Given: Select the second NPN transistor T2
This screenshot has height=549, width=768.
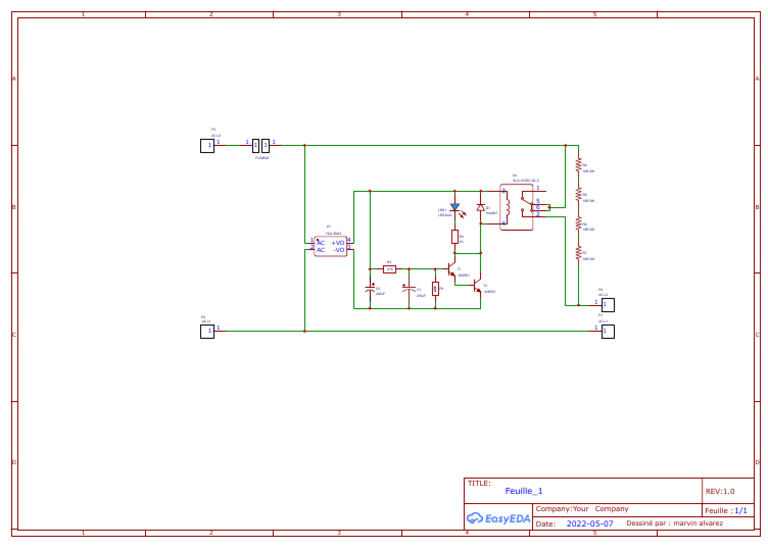Looking at the screenshot, I should pyautogui.click(x=478, y=286).
